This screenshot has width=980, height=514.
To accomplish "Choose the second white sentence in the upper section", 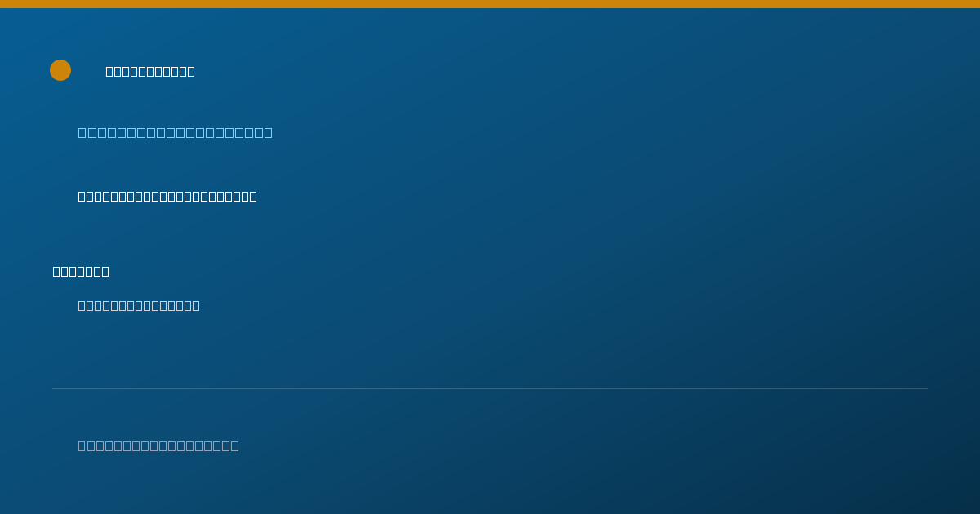I will (167, 196).
